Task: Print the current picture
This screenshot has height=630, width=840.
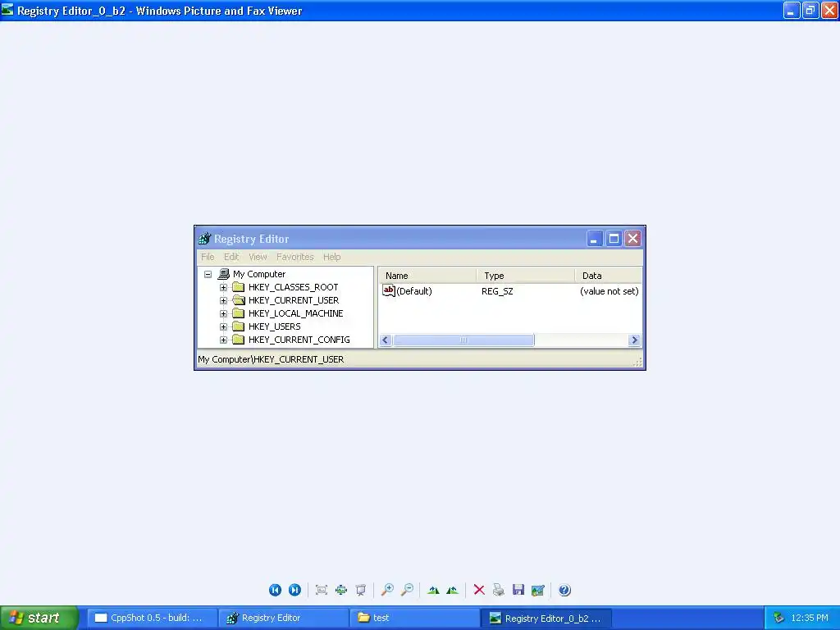Action: (498, 590)
